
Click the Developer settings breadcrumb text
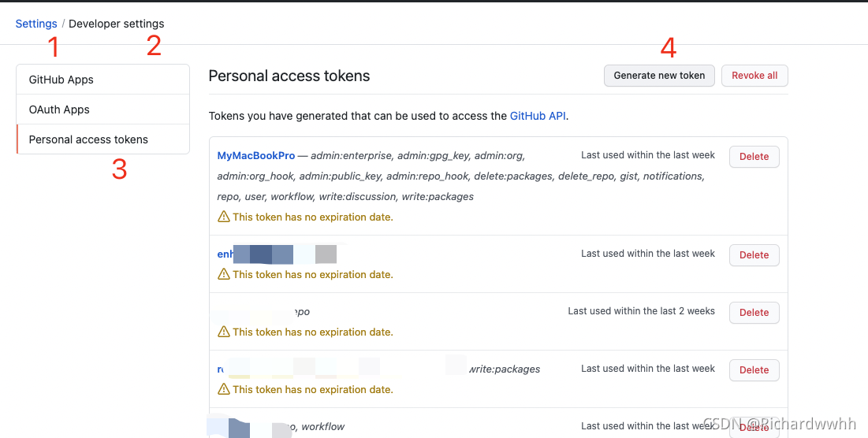[117, 24]
